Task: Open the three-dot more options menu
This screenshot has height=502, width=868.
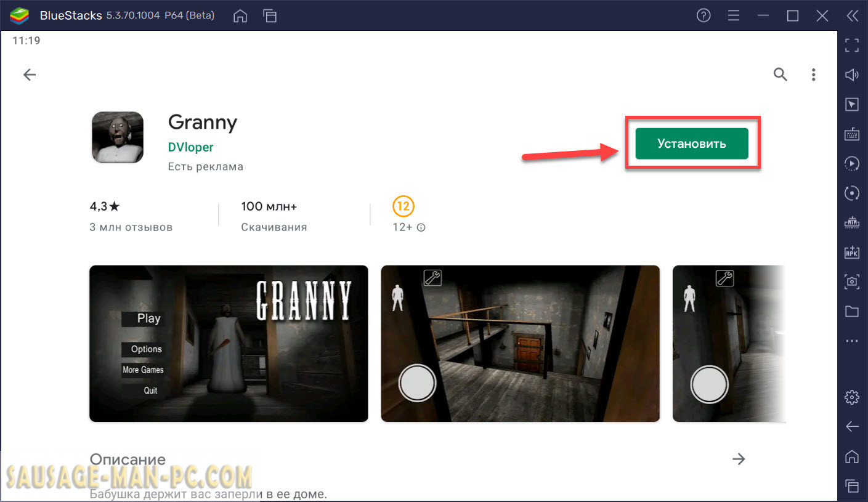Action: pyautogui.click(x=814, y=75)
